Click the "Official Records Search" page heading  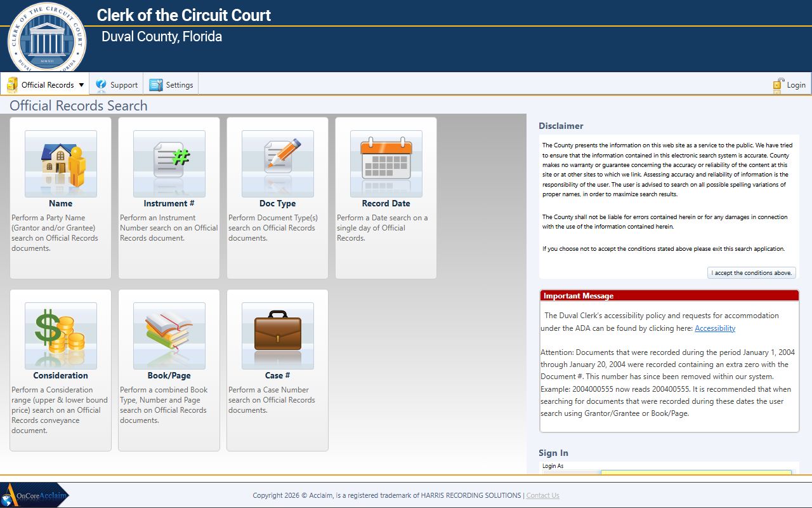click(x=79, y=106)
